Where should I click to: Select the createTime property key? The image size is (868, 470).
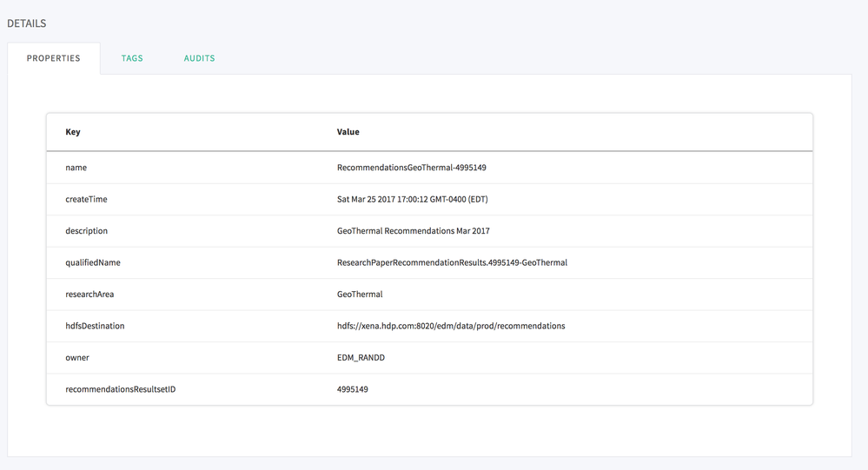(86, 199)
